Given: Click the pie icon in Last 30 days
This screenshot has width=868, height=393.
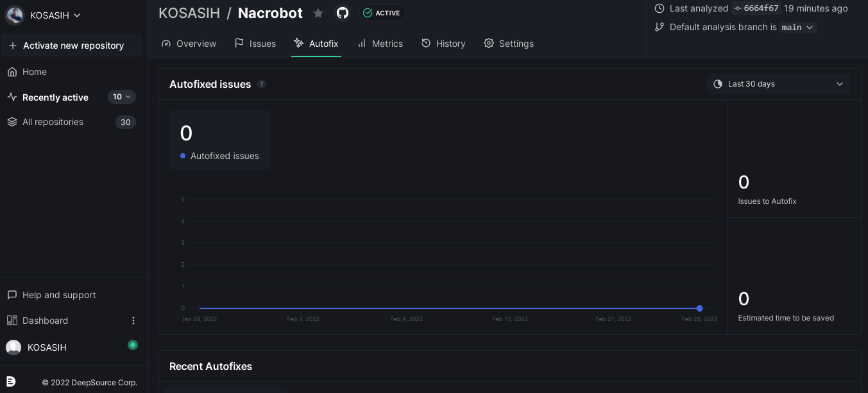Looking at the screenshot, I should (718, 84).
